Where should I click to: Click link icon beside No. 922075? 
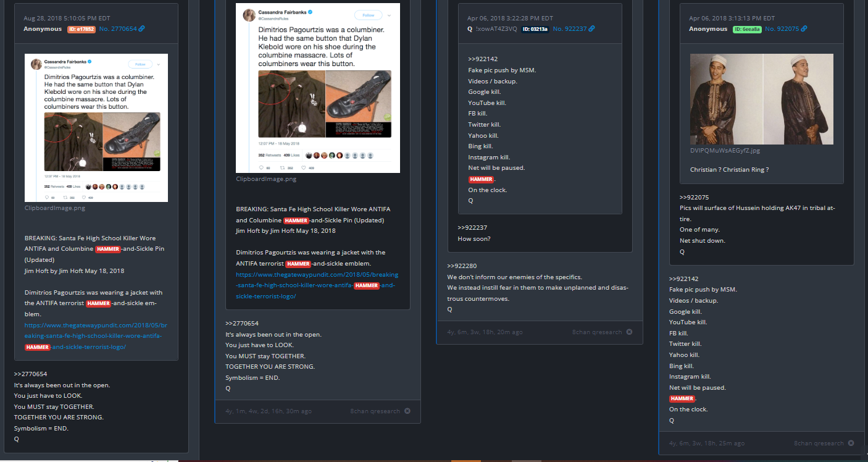(803, 29)
